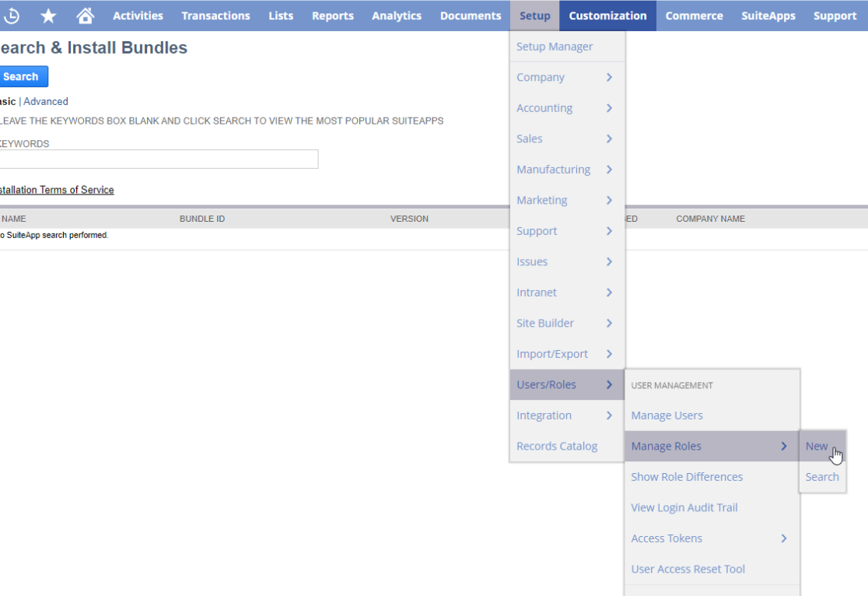
Task: Open the Shortcuts star icon
Action: pos(49,16)
